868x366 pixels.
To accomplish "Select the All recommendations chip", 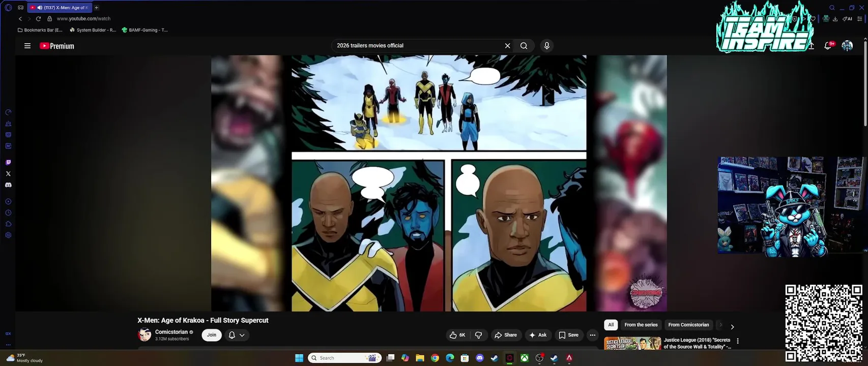I will click(611, 325).
